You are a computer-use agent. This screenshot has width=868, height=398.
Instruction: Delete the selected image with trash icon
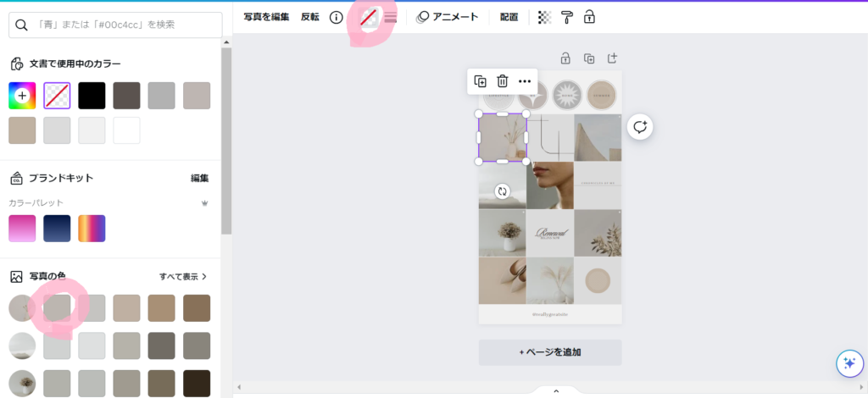(x=502, y=81)
